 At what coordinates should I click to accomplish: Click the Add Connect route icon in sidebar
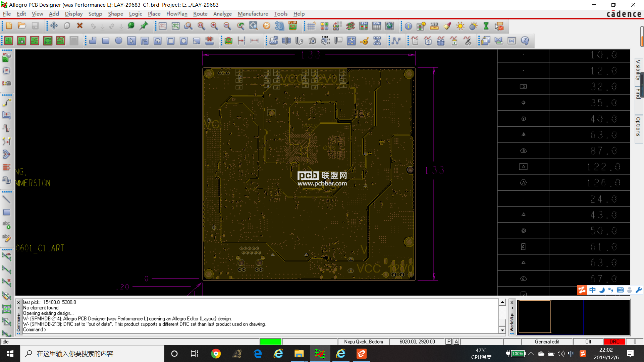pyautogui.click(x=6, y=102)
